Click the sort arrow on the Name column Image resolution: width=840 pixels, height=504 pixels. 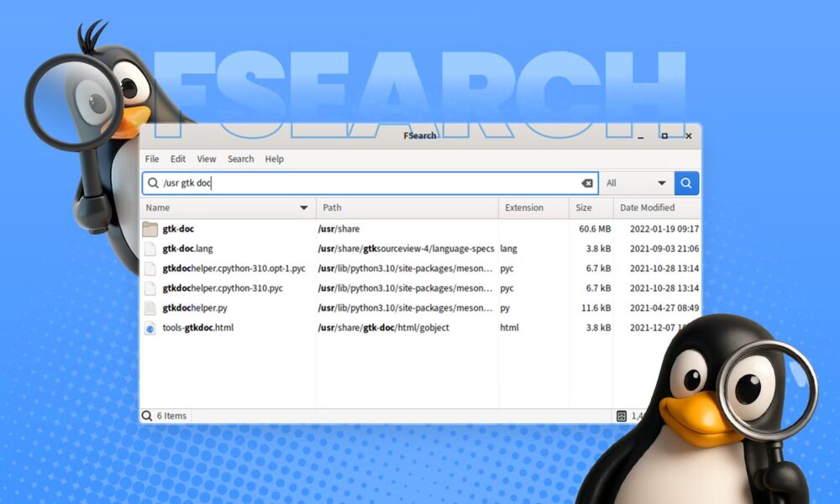(x=304, y=207)
